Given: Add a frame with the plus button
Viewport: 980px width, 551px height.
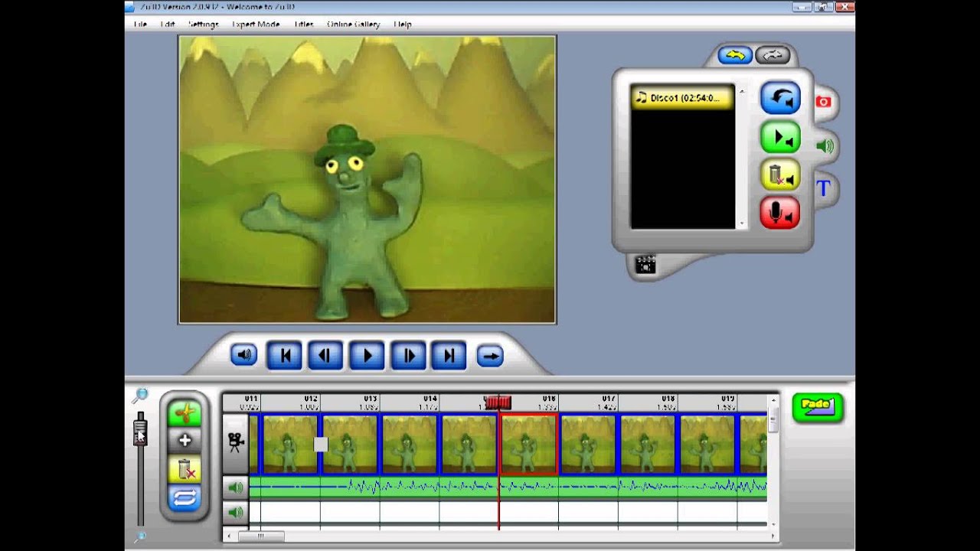Looking at the screenshot, I should [185, 441].
